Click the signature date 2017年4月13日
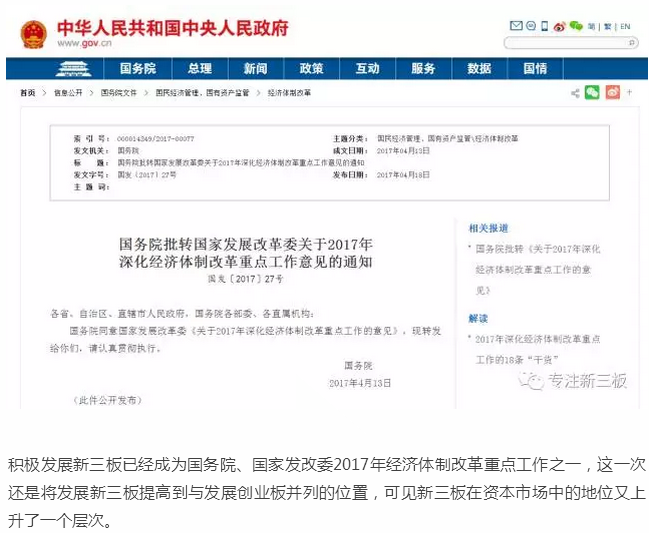This screenshot has width=649, height=533. click(x=360, y=383)
